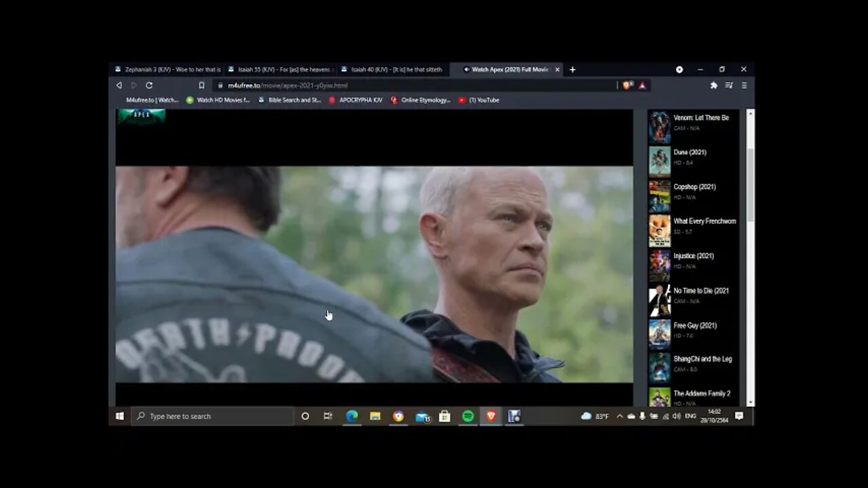
Task: Close the Watch Apex (2021) tab
Action: pos(557,69)
